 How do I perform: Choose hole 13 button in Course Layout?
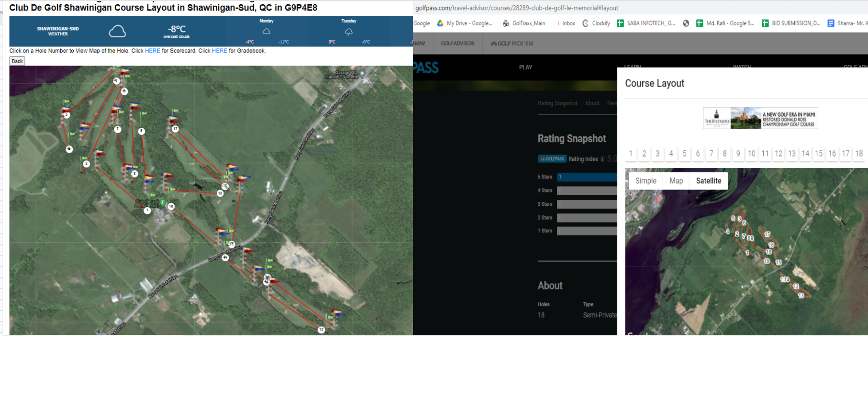pos(792,154)
